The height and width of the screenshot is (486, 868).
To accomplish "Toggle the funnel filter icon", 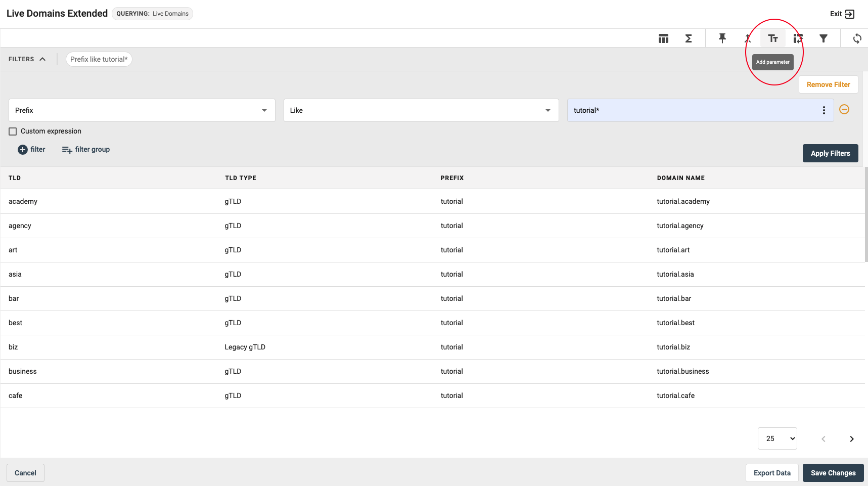I will (823, 38).
